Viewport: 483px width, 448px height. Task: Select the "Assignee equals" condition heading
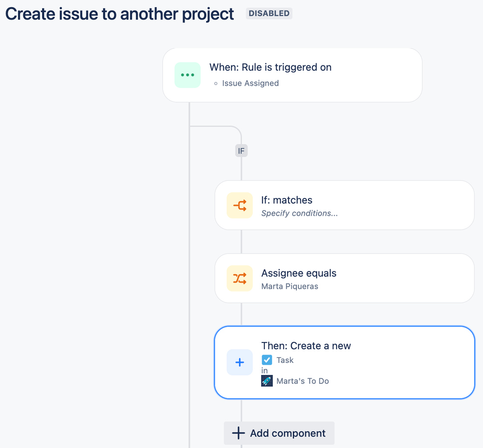point(299,273)
